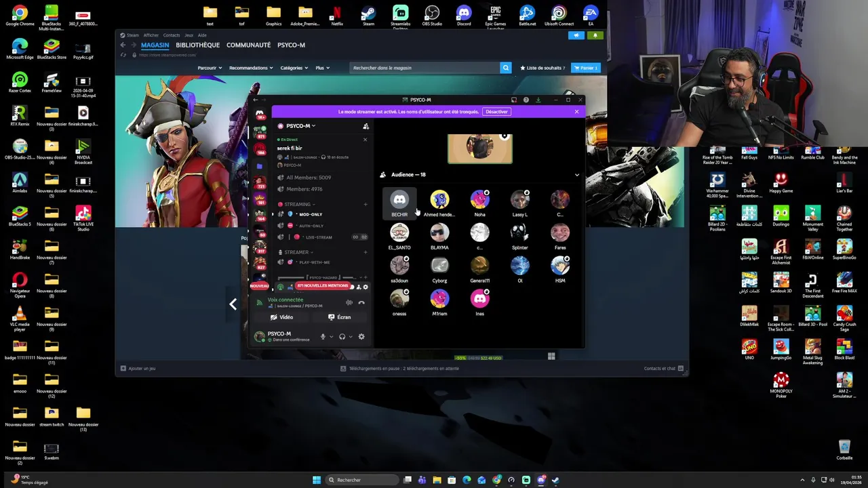Open Steam MAGASIN tab
Screen dimensions: 868x488
[x=155, y=45]
